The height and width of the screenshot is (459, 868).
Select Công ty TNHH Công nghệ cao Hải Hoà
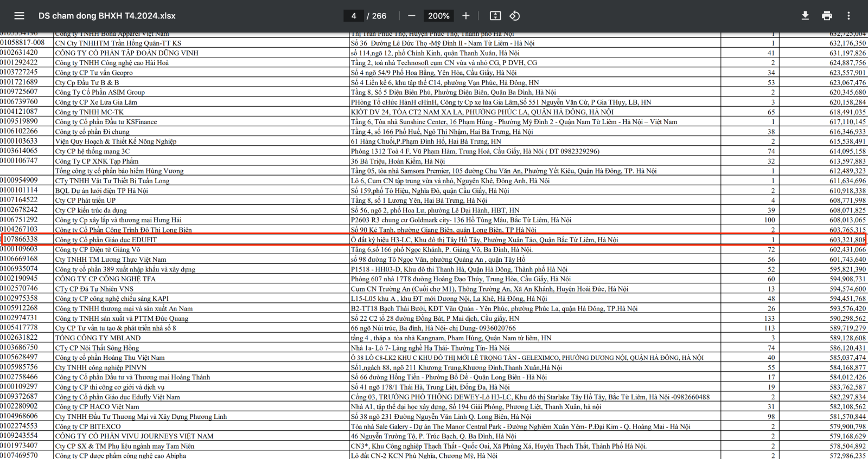(112, 63)
